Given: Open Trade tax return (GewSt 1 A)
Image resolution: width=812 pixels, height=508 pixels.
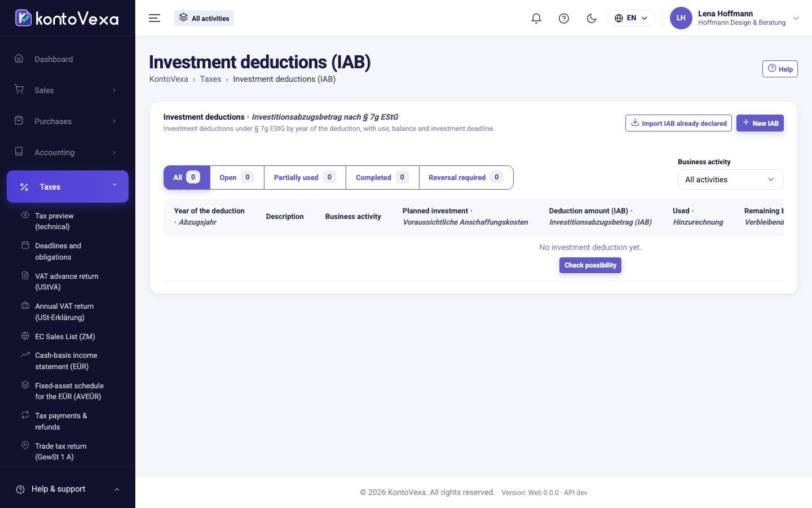Looking at the screenshot, I should click(61, 452).
